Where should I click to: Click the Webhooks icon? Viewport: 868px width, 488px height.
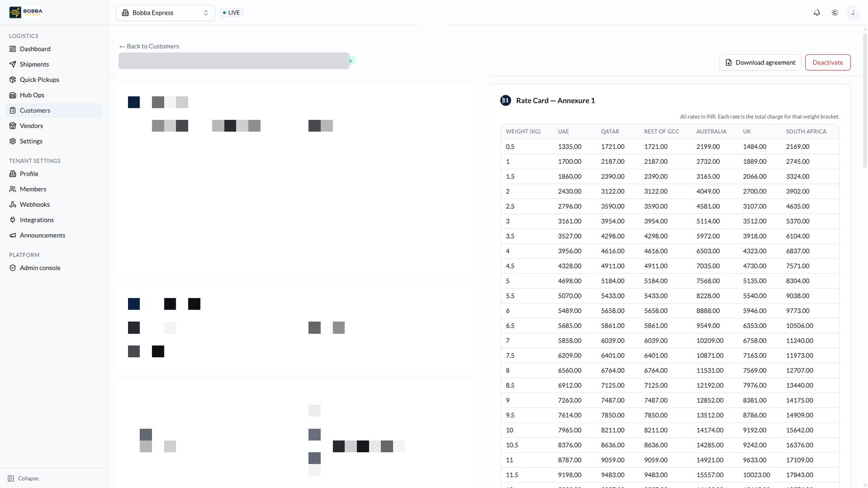pyautogui.click(x=12, y=204)
